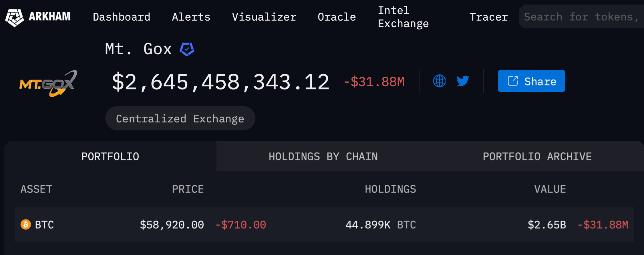Click the blue verified badge beside Mt. Gox
This screenshot has width=644, height=255.
pyautogui.click(x=187, y=49)
